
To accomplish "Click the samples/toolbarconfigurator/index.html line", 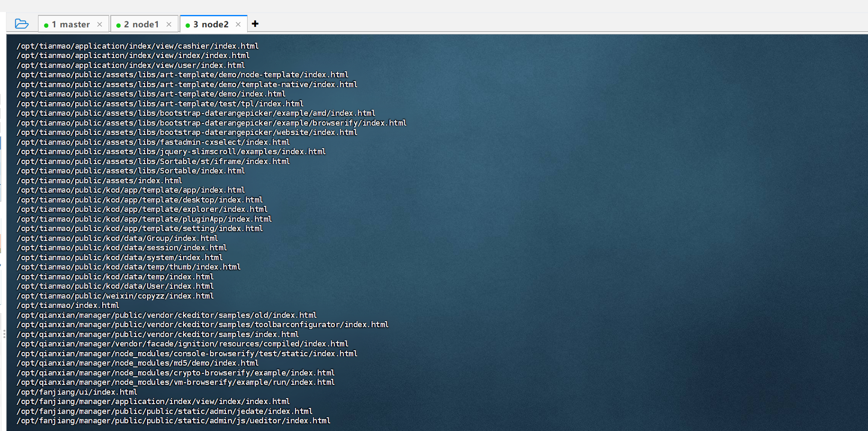I will (203, 325).
